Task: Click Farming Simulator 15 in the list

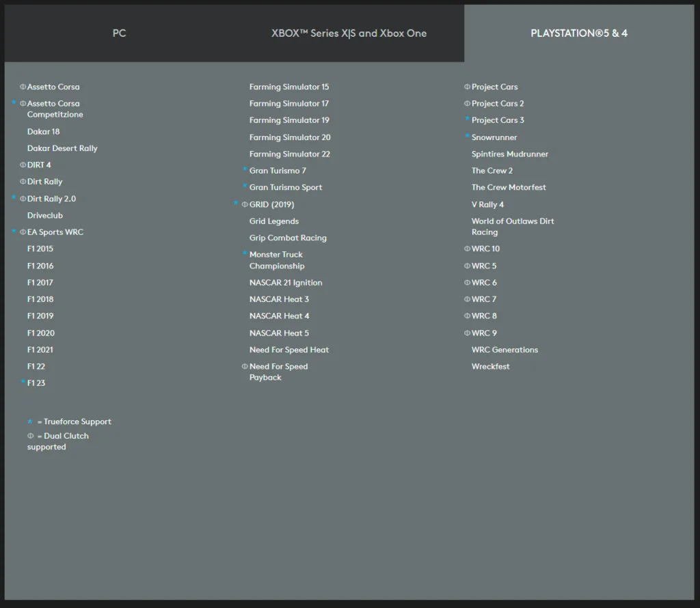Action: 289,87
